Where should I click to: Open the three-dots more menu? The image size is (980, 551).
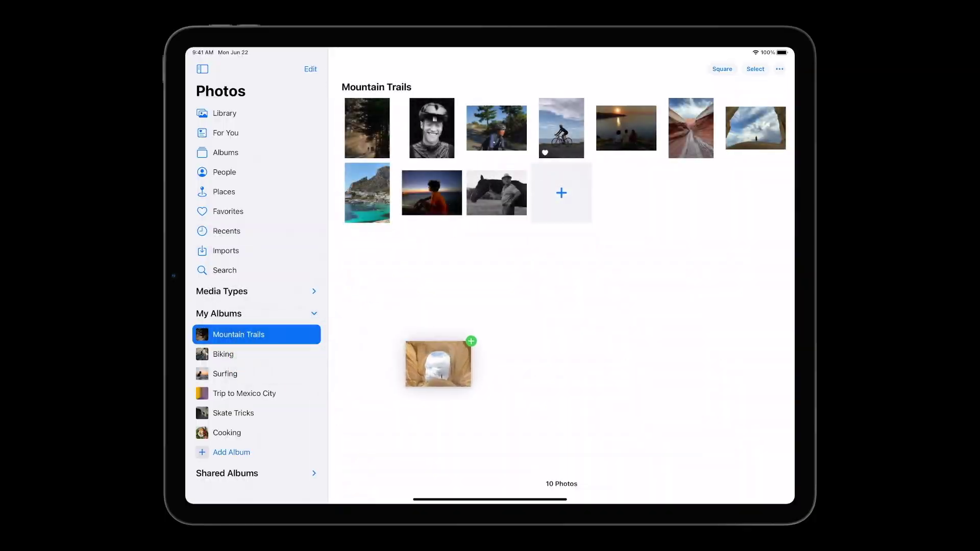pos(779,69)
